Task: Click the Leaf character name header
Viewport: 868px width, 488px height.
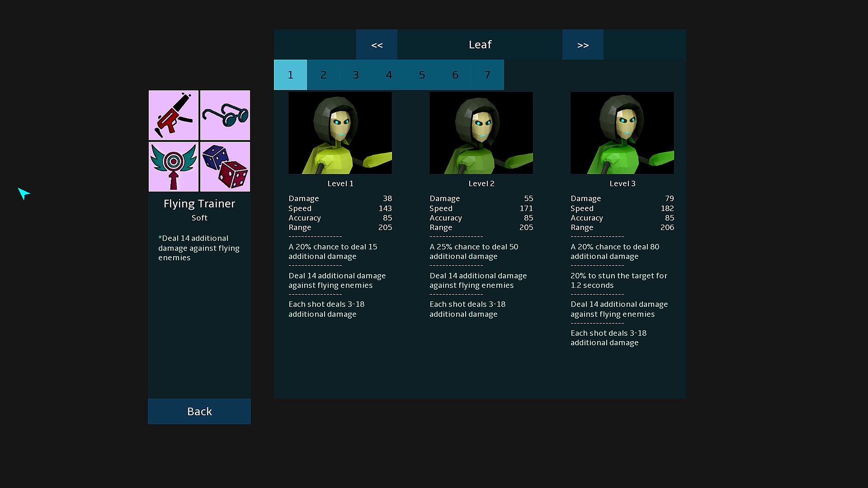Action: [480, 45]
